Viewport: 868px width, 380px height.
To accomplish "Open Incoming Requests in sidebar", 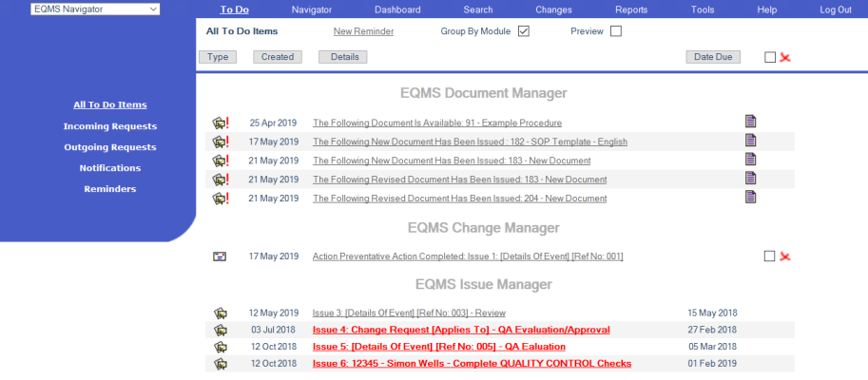I will (110, 126).
